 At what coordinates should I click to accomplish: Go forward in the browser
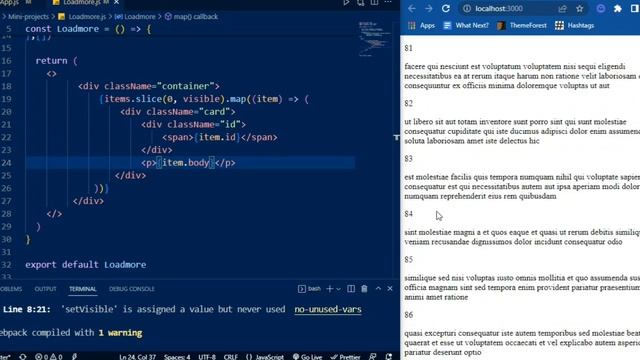429,9
